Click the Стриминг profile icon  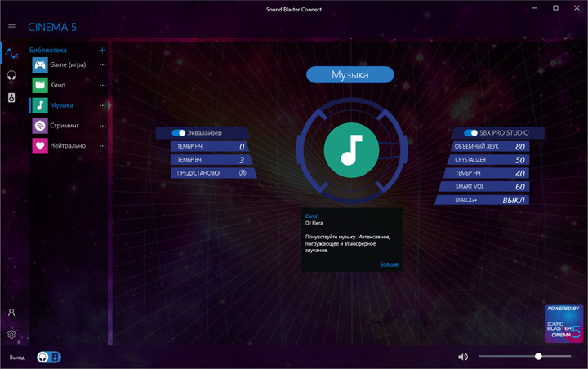pyautogui.click(x=40, y=126)
